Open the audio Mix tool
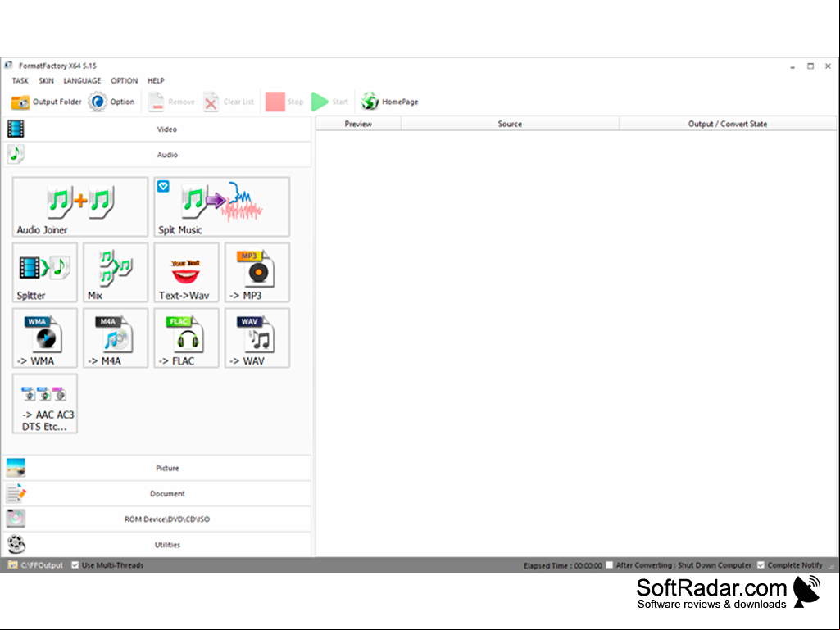Screen dimensions: 840x630 pyautogui.click(x=116, y=272)
